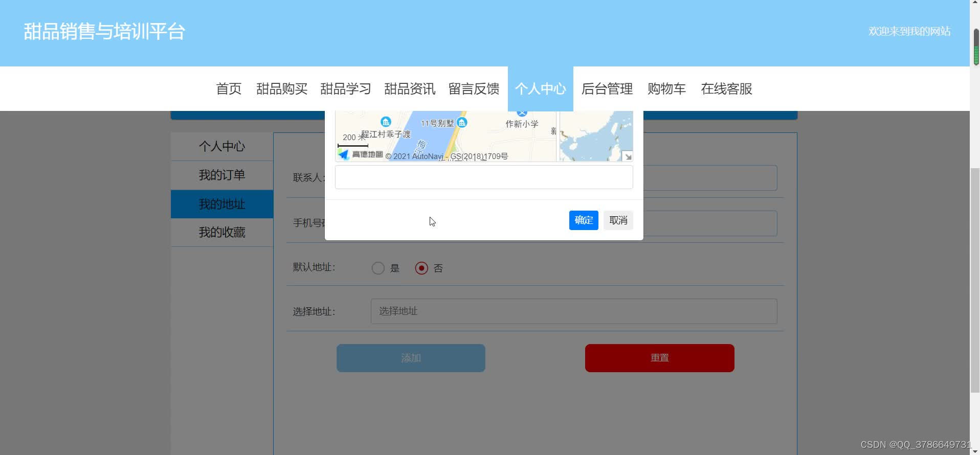Click the 作新小学 school marker
Screen dimensions: 980x455
(x=522, y=113)
